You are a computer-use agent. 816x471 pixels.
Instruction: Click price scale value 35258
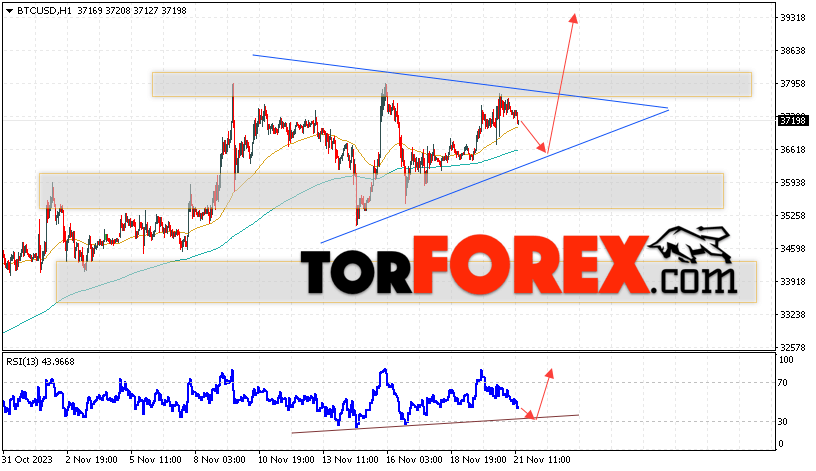(793, 215)
